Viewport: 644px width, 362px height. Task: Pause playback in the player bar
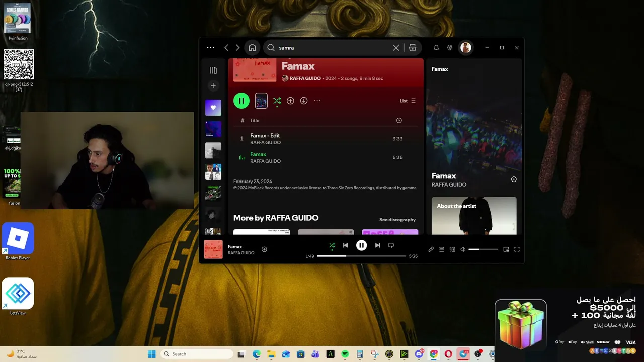click(x=361, y=245)
